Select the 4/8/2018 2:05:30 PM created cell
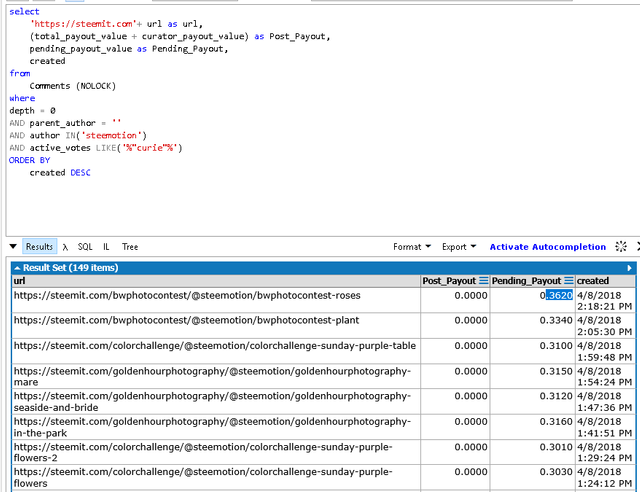 point(604,326)
